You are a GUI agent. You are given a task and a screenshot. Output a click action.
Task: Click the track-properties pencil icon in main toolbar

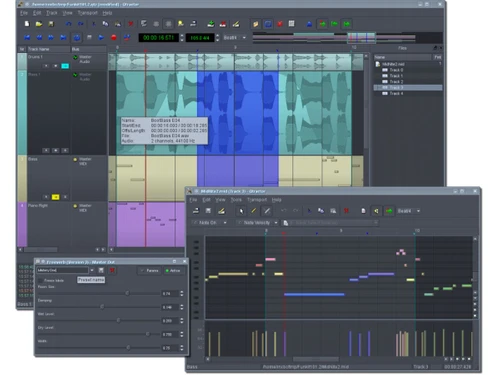pyautogui.click(x=236, y=24)
